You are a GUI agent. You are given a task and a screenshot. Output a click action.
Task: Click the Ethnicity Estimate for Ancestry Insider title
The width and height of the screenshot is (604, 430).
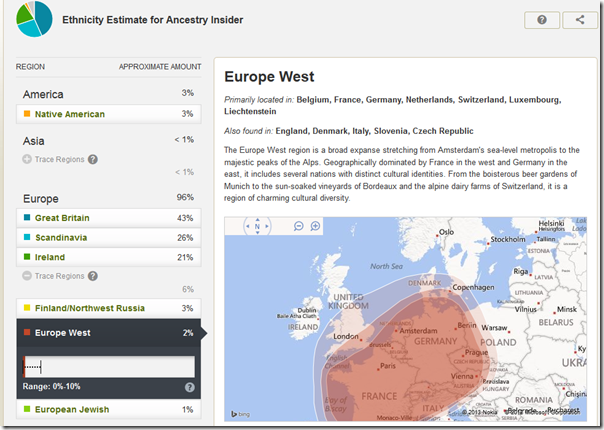[153, 20]
